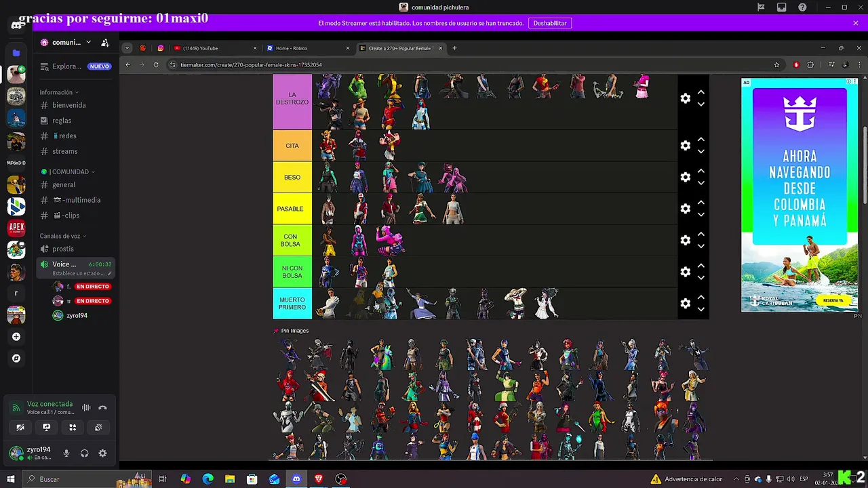Image resolution: width=868 pixels, height=488 pixels.
Task: Open settings gear for the CON BOLSA tier
Action: click(x=686, y=241)
